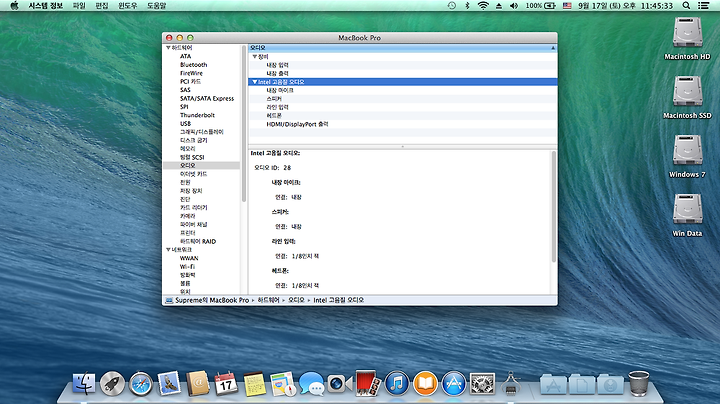This screenshot has height=404, width=720.
Task: Collapse Intel 고음질 오디오 disclosure triangle
Action: pyautogui.click(x=254, y=82)
